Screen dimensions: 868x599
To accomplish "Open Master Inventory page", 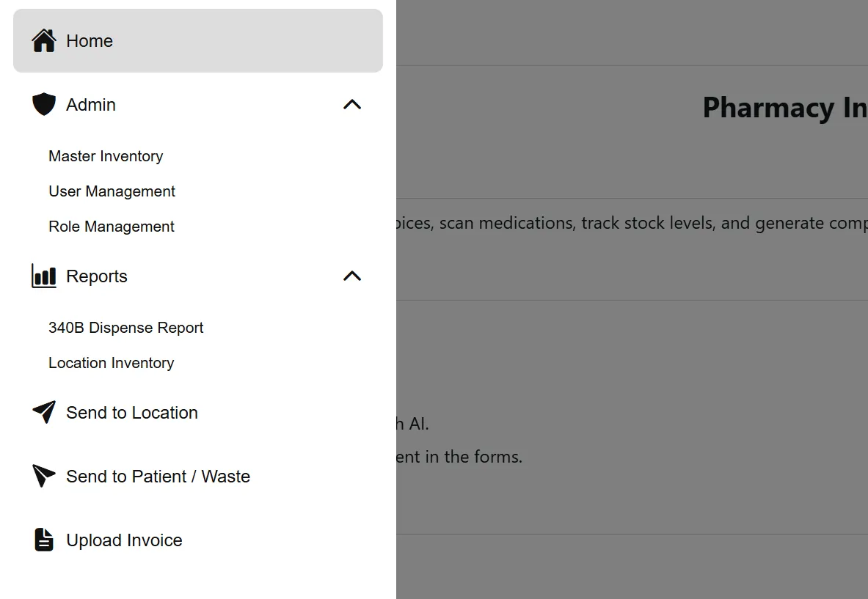I will tap(106, 156).
